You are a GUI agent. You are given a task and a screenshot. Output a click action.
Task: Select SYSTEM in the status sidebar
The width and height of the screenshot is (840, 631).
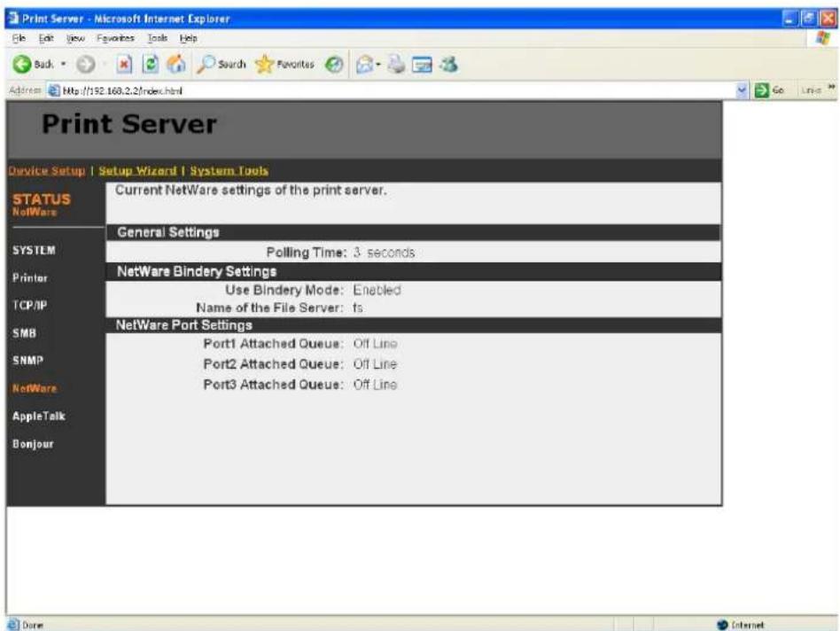[x=34, y=250]
